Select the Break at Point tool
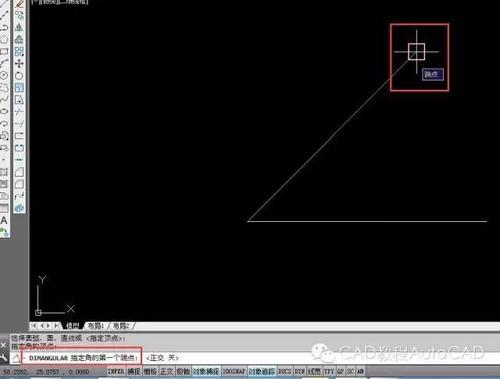Viewport: 500px width, 379px height. pyautogui.click(x=19, y=135)
